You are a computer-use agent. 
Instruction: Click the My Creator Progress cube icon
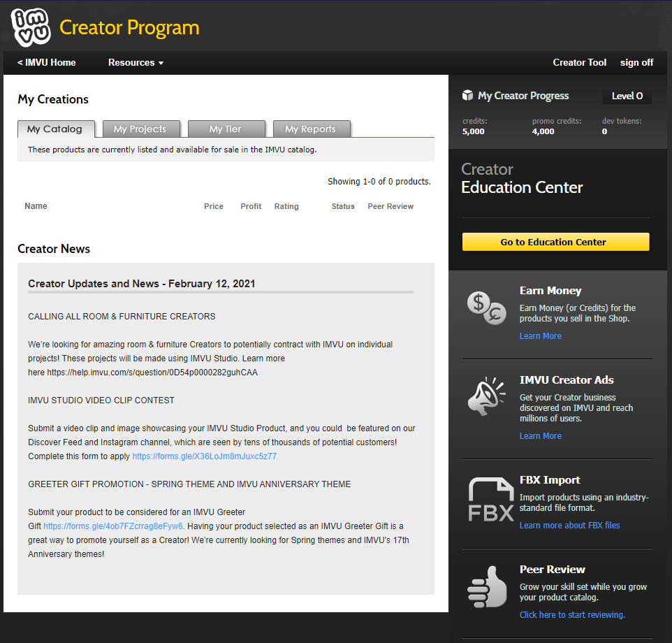tap(467, 95)
